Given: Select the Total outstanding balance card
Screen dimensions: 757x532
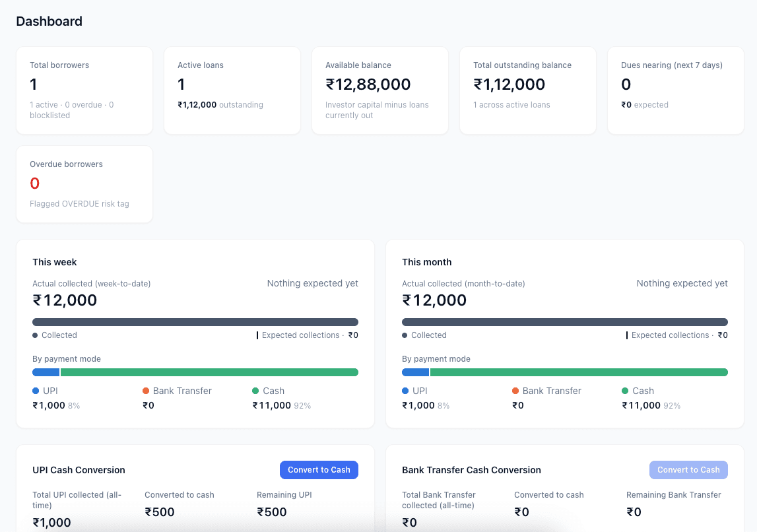Looking at the screenshot, I should click(528, 90).
